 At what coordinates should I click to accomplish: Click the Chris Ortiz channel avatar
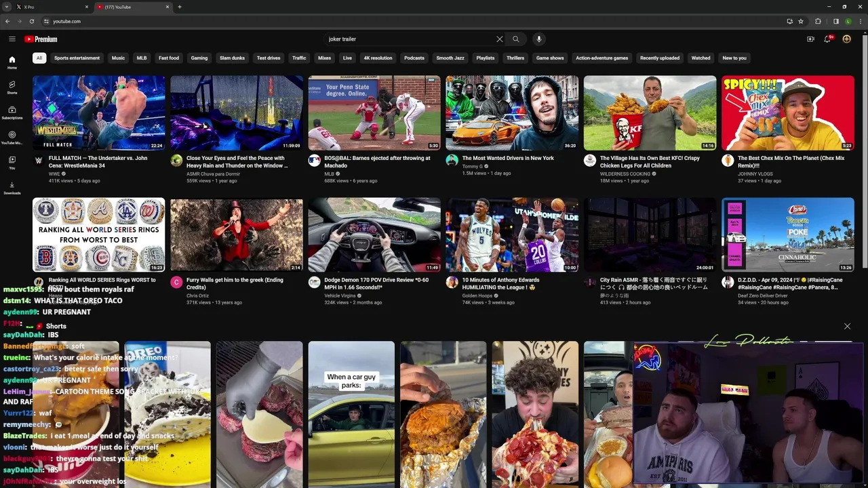tap(176, 283)
